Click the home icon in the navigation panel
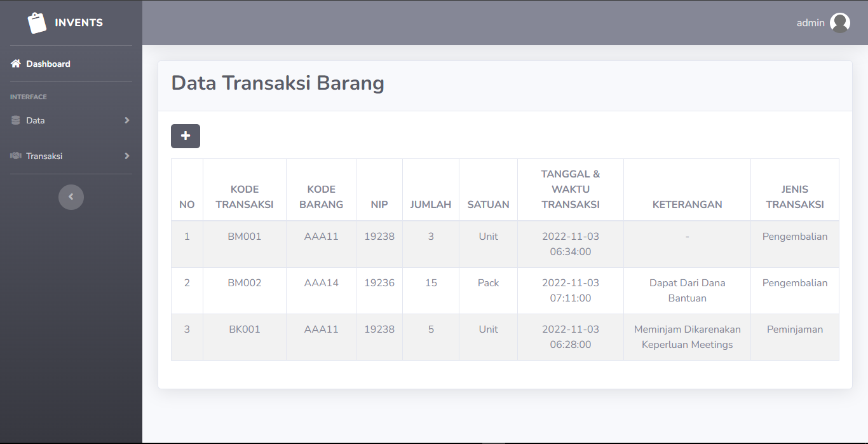The height and width of the screenshot is (444, 868). tap(15, 63)
